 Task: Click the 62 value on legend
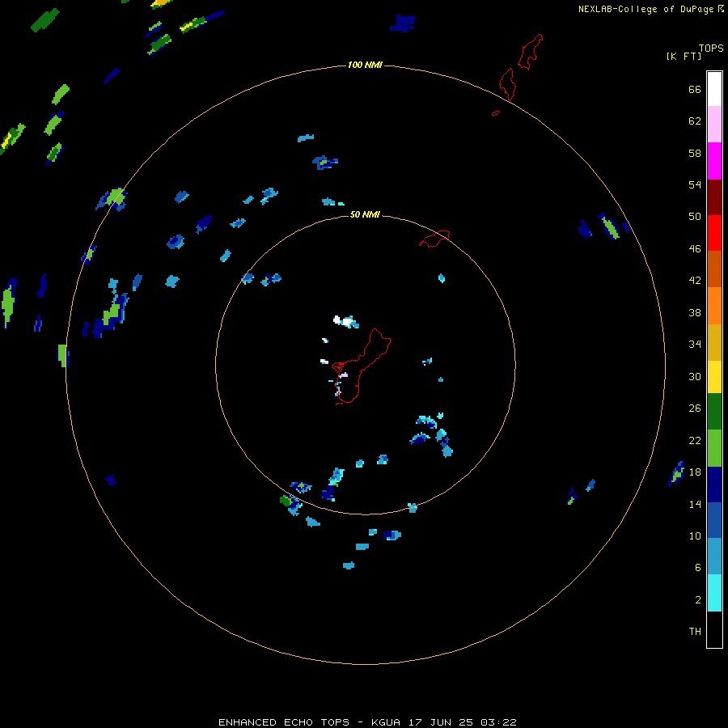tap(695, 121)
